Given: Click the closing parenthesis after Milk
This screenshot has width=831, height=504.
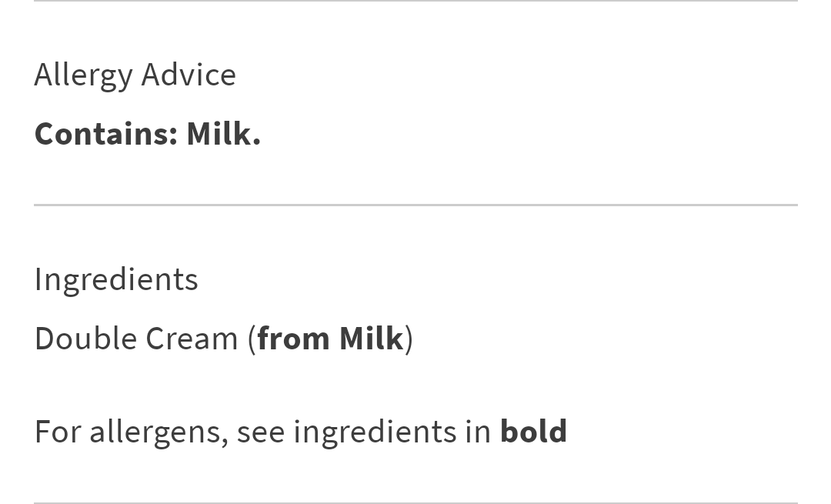Looking at the screenshot, I should coord(409,339).
